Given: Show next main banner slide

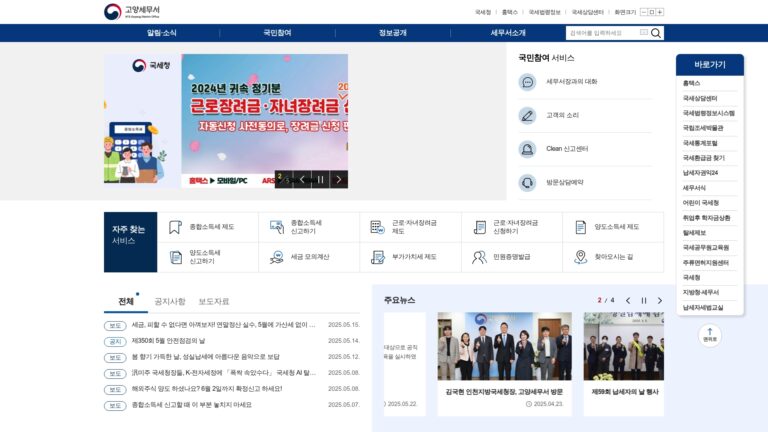Looking at the screenshot, I should point(338,180).
